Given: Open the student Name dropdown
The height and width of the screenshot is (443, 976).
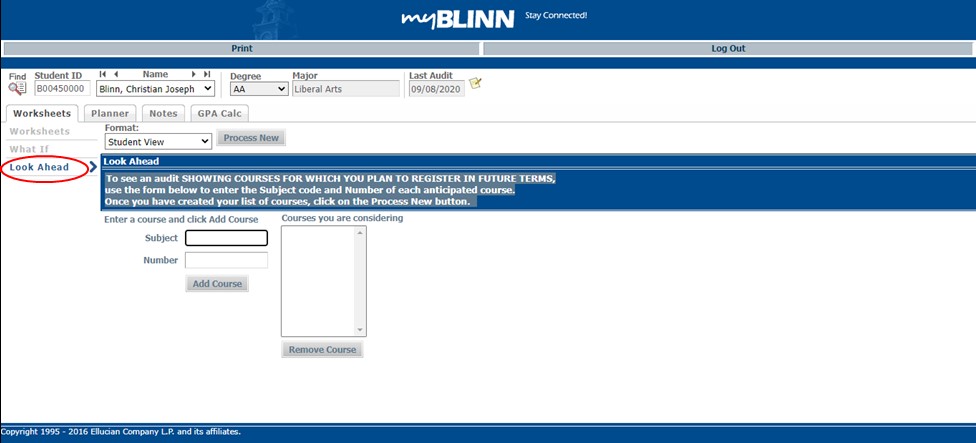Looking at the screenshot, I should [155, 89].
